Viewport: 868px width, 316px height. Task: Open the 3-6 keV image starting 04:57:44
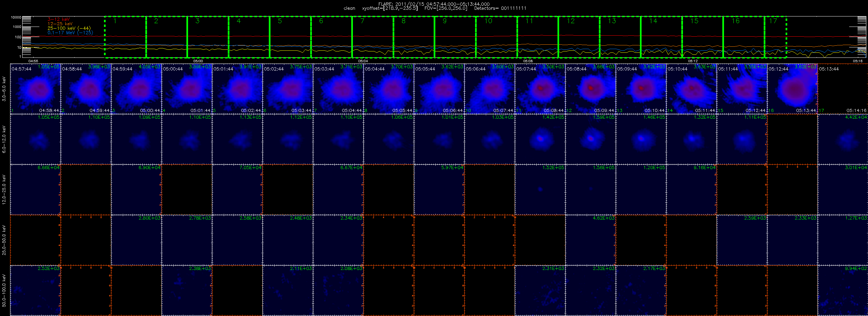coord(35,89)
